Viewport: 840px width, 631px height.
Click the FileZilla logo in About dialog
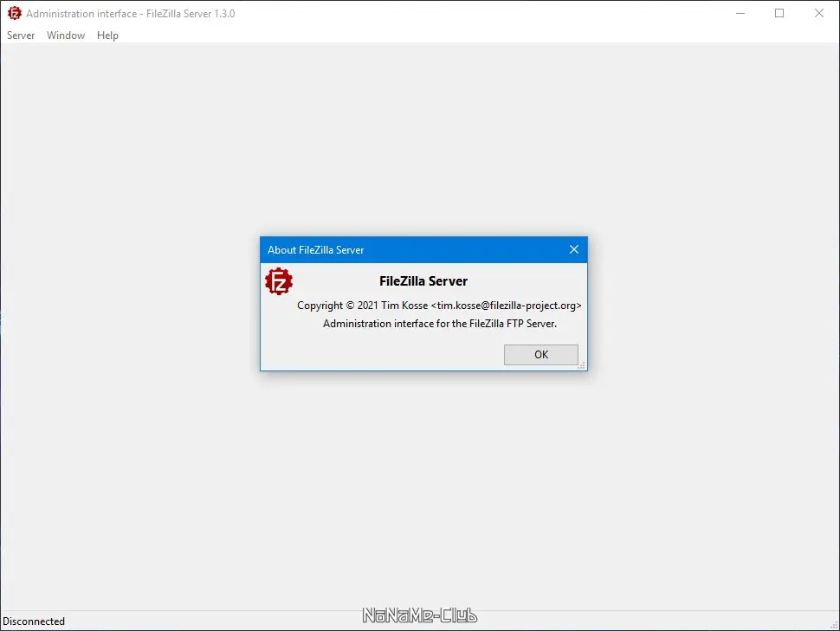279,281
